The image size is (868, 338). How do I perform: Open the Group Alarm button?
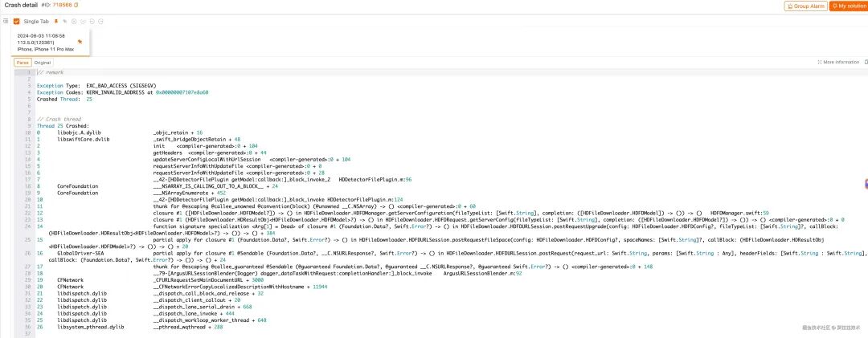coord(805,6)
